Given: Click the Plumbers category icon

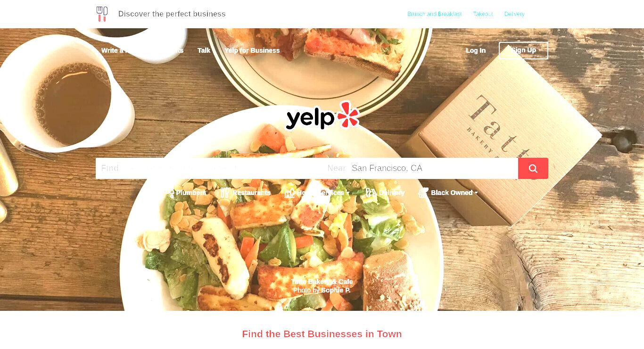Looking at the screenshot, I should pos(169,193).
